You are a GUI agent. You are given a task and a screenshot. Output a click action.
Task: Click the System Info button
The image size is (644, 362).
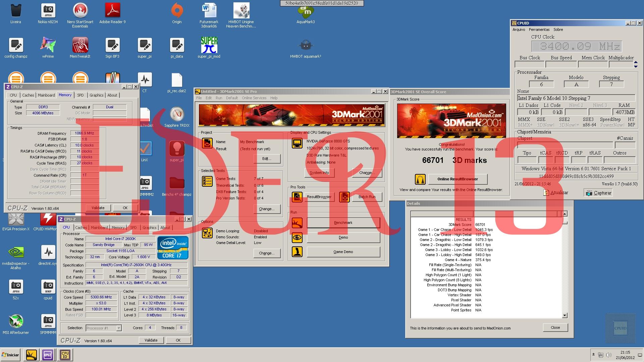point(319,173)
